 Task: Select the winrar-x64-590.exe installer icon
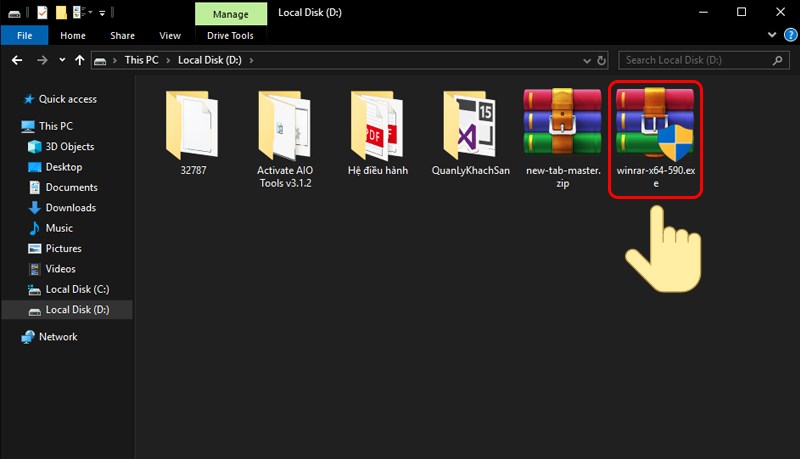pos(655,122)
